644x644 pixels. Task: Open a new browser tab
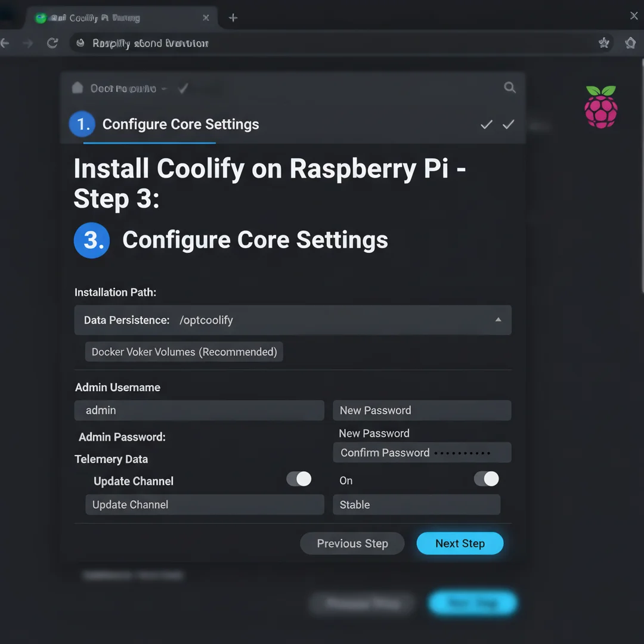point(233,18)
